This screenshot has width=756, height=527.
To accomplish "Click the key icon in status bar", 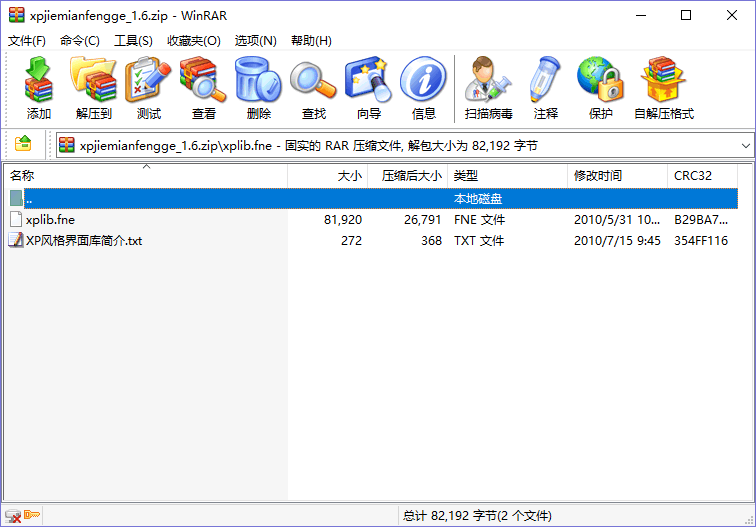I will point(33,516).
